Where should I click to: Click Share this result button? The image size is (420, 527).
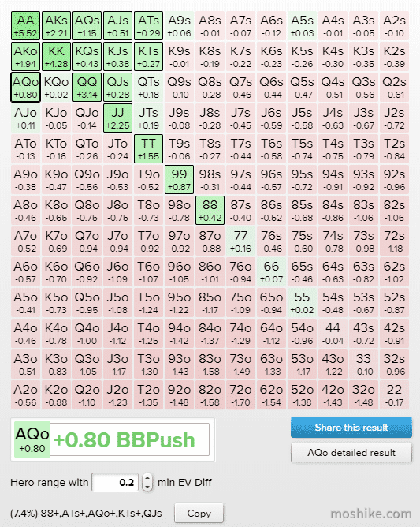coord(351,427)
